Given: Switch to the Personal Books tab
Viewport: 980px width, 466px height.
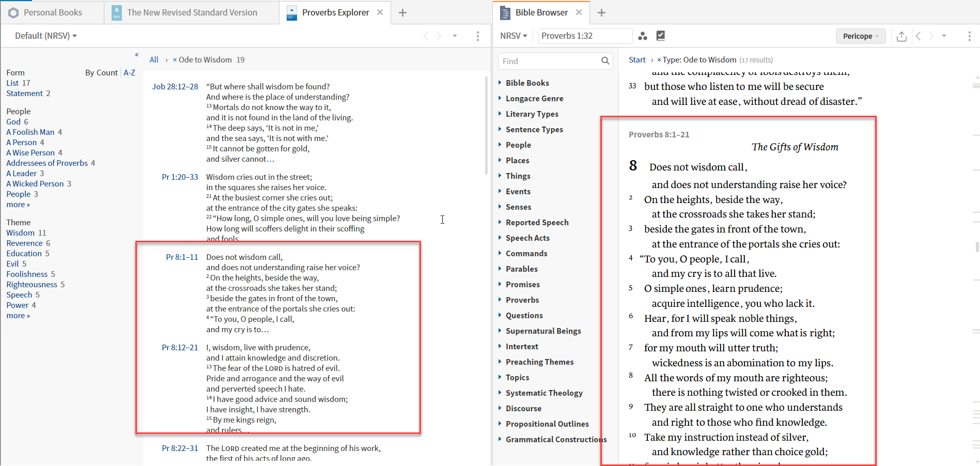Looking at the screenshot, I should [x=52, y=12].
